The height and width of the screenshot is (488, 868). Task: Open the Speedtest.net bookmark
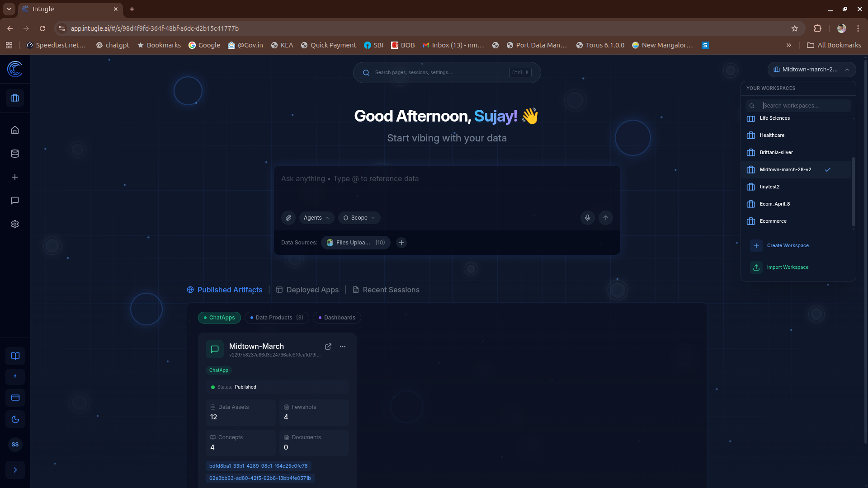coord(56,45)
